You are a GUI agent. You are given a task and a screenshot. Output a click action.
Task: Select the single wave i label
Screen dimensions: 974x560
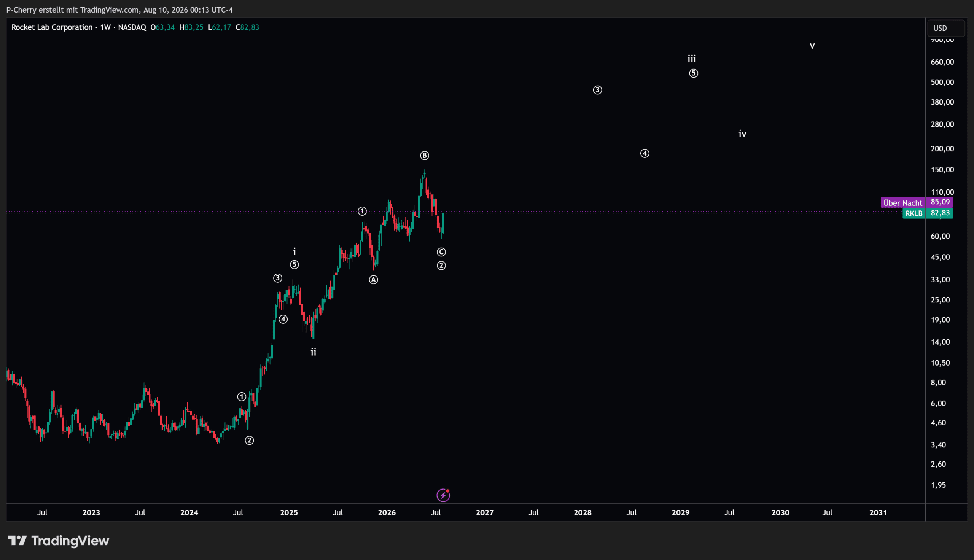click(x=294, y=251)
